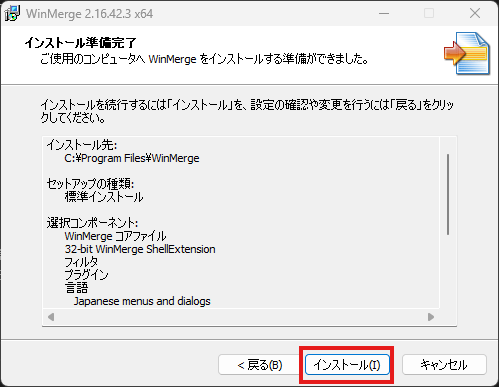Minimize the WinMerge setup window
The width and height of the screenshot is (499, 387).
[x=384, y=13]
